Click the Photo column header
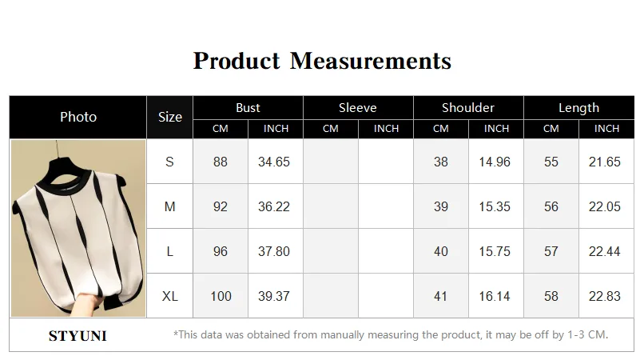This screenshot has height=364, width=644. point(78,118)
